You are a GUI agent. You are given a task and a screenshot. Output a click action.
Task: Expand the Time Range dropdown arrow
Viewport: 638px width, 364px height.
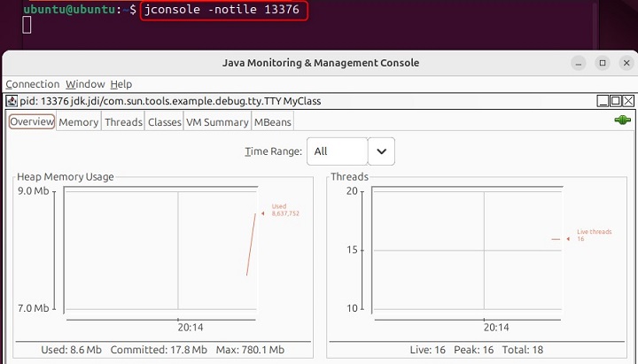(x=381, y=151)
